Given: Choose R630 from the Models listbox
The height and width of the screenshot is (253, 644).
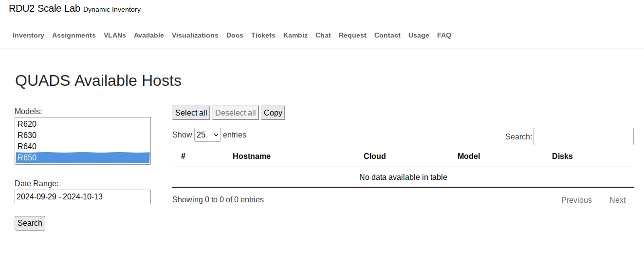Looking at the screenshot, I should coord(27,135).
